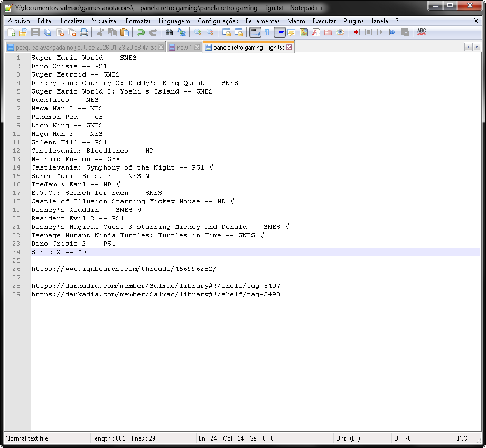Save the file using the floppy disk icon
This screenshot has height=448, width=486.
35,32
